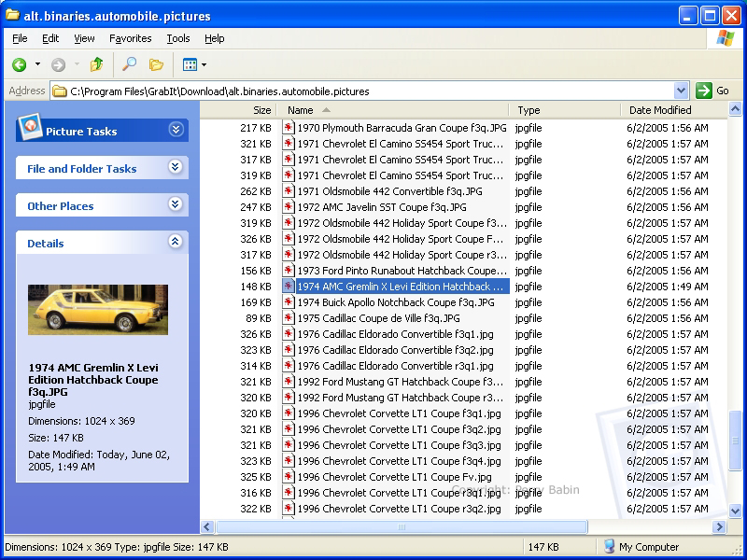
Task: Click the Picture Tasks panel title
Action: [x=81, y=132]
